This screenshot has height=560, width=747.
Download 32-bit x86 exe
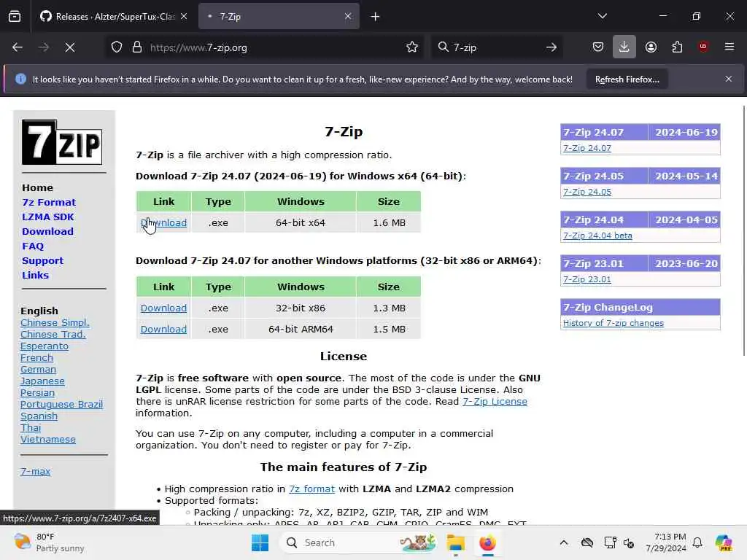pos(163,308)
